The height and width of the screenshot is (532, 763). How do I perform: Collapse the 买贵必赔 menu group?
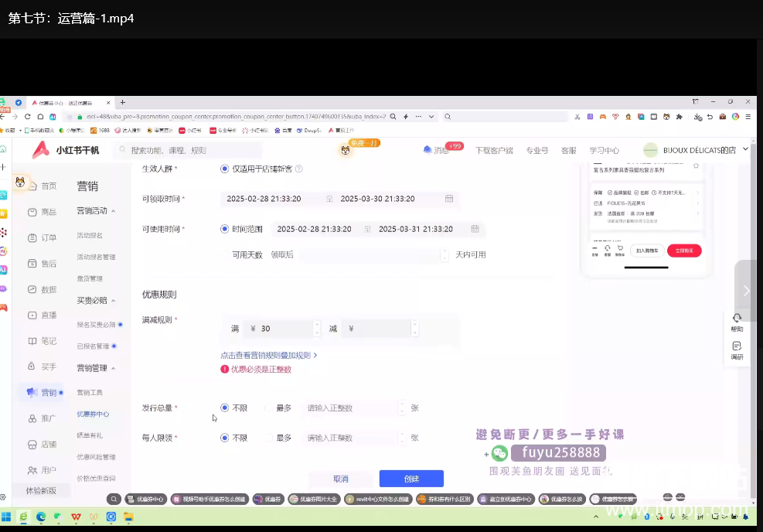114,301
